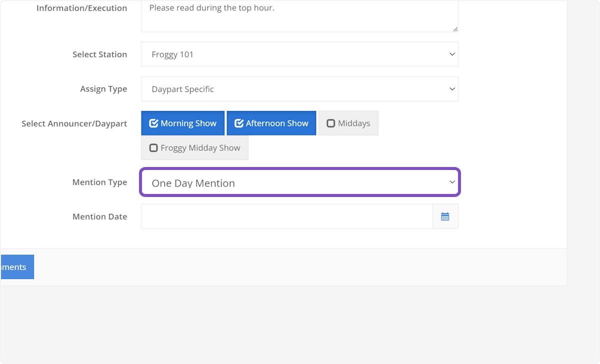This screenshot has width=600, height=364.
Task: Click the Mention Type dropdown chevron arrow
Action: pyautogui.click(x=452, y=182)
